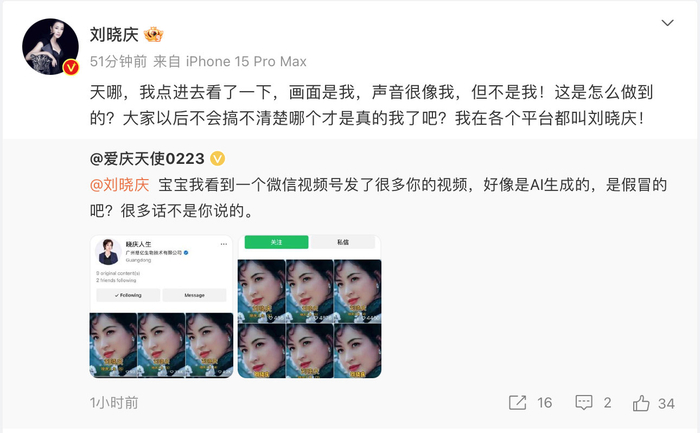This screenshot has height=433, width=700.
Task: Click the quoted repost text body
Action: [x=378, y=197]
